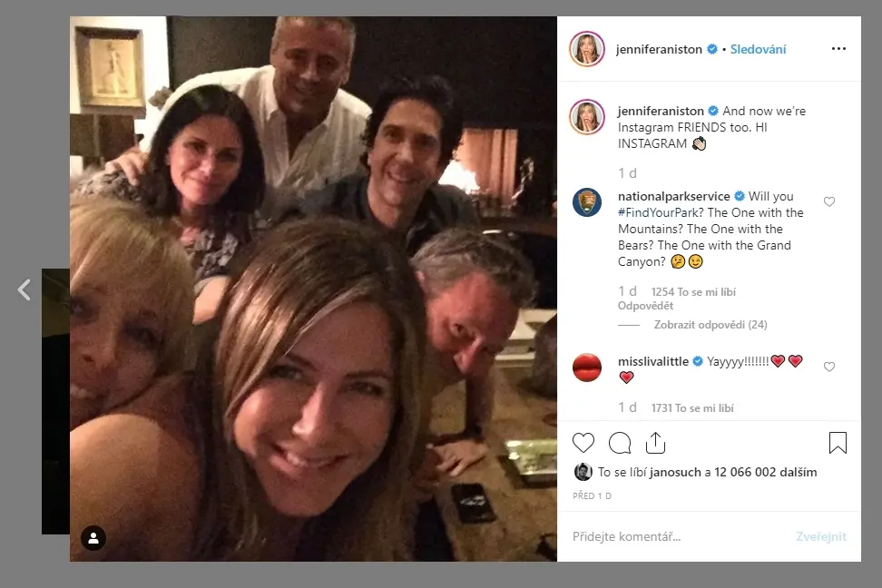Open jenniferaniston profile from header username
Image resolution: width=882 pixels, height=588 pixels.
(659, 49)
